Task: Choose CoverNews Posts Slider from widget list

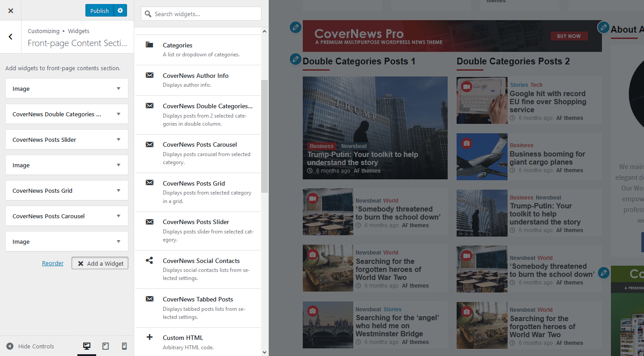Action: click(198, 231)
